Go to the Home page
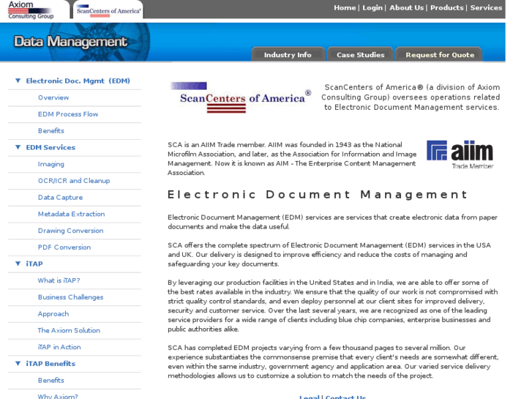 pyautogui.click(x=345, y=8)
